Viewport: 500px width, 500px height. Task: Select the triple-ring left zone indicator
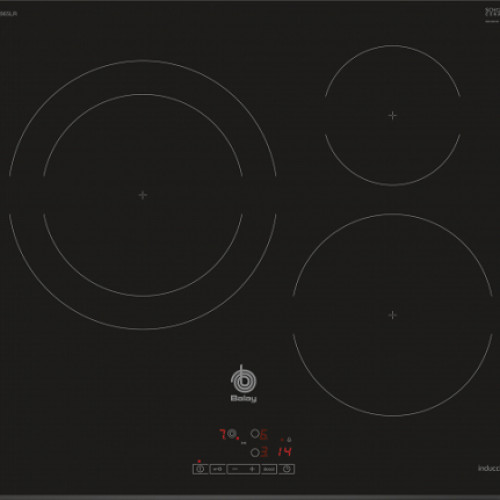point(232,434)
